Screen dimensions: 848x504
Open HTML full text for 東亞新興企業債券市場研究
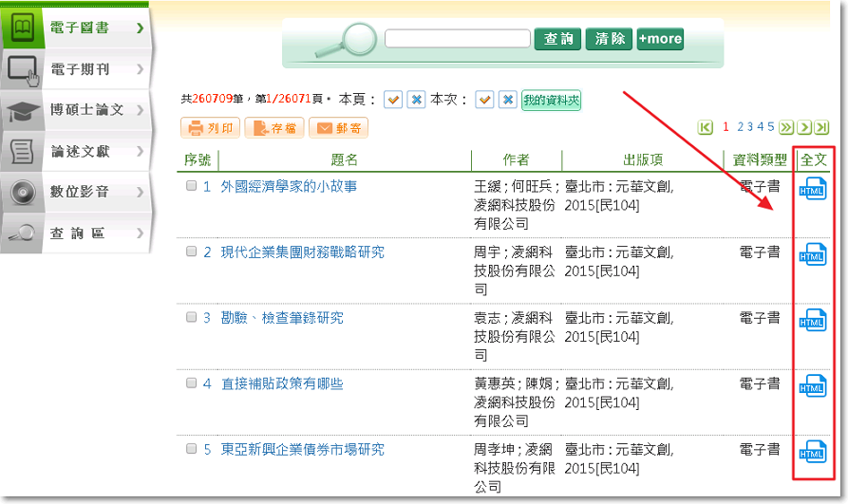pyautogui.click(x=815, y=452)
